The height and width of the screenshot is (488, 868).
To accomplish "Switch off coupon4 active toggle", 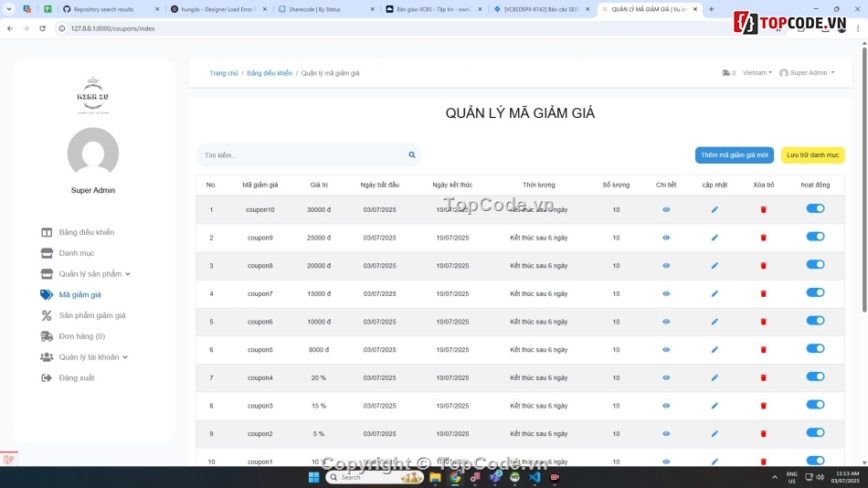I will tap(815, 377).
